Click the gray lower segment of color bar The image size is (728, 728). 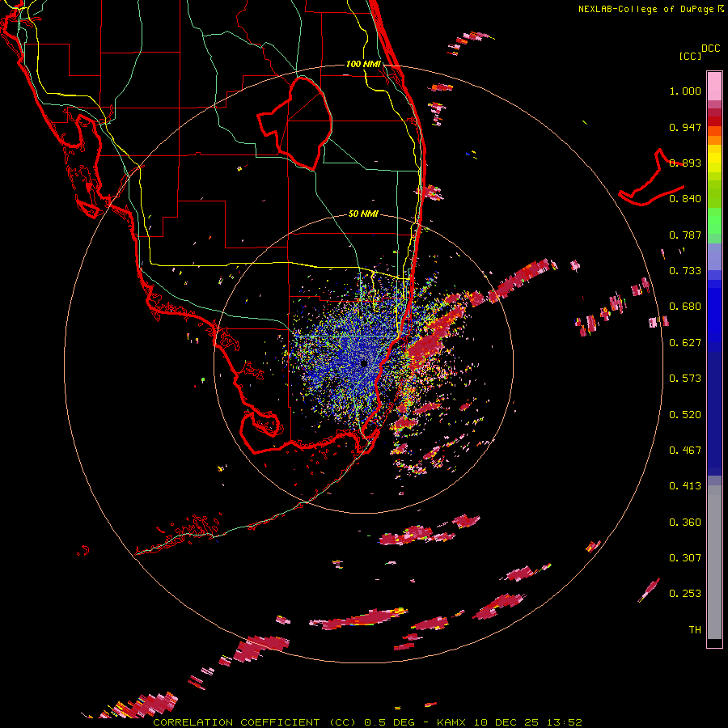(714, 562)
